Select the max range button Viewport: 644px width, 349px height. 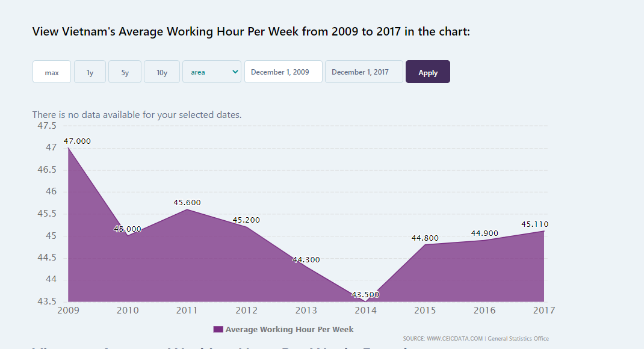click(x=52, y=72)
